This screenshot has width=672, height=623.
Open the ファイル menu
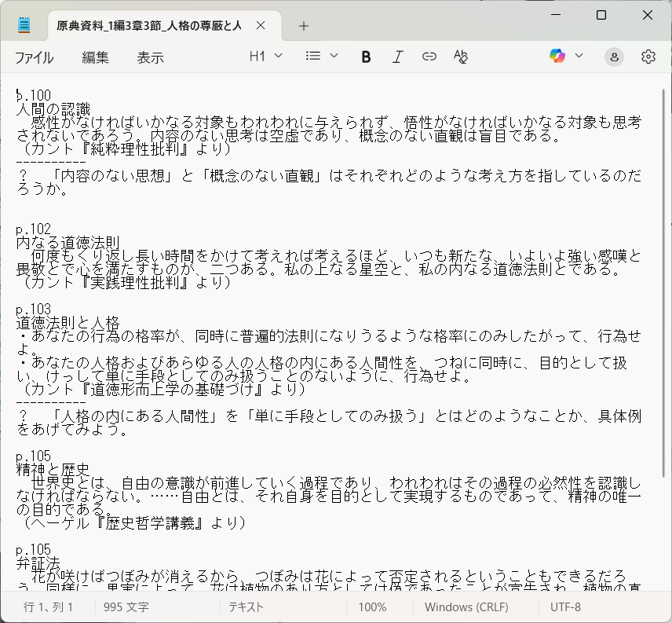[35, 57]
